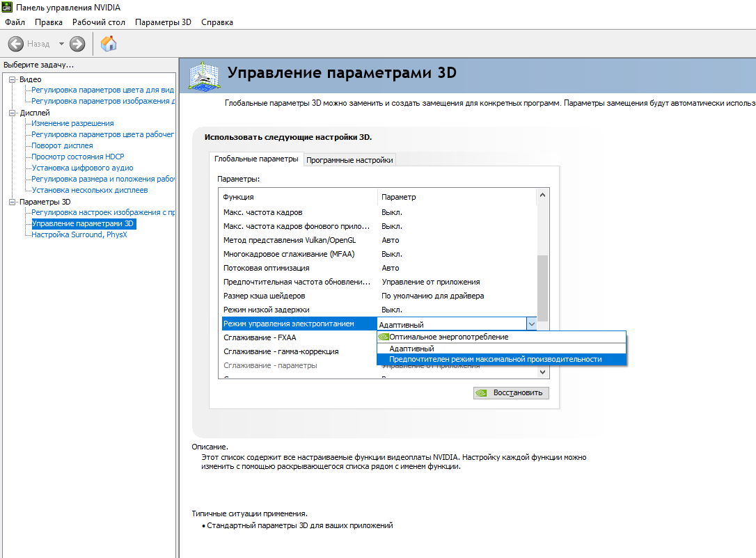
Task: Open Поворот дисплея task
Action: click(62, 145)
